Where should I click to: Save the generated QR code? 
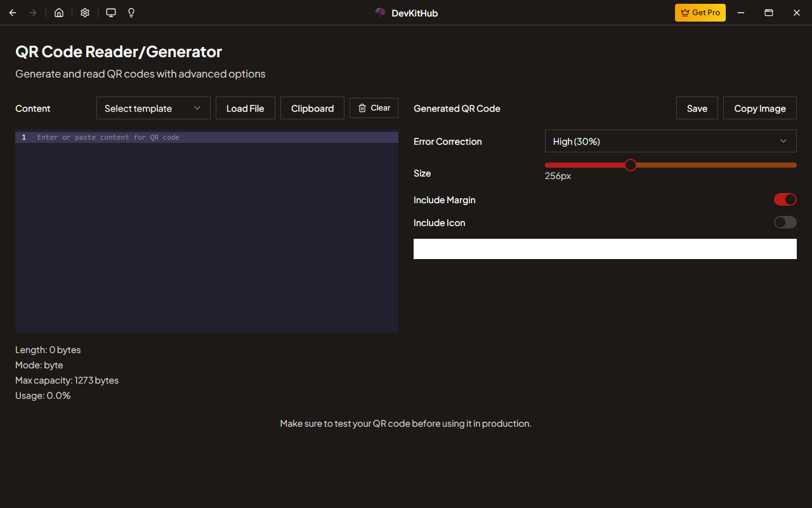point(697,108)
